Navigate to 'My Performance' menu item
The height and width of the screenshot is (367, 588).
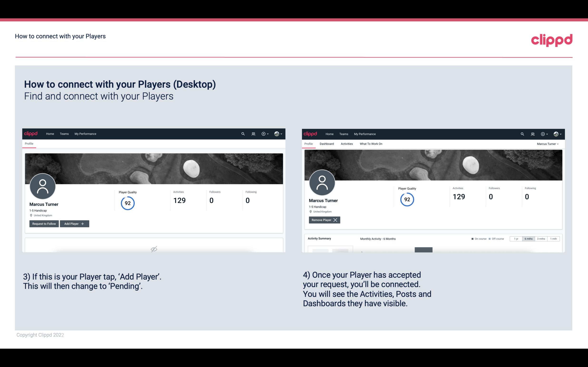pyautogui.click(x=85, y=133)
